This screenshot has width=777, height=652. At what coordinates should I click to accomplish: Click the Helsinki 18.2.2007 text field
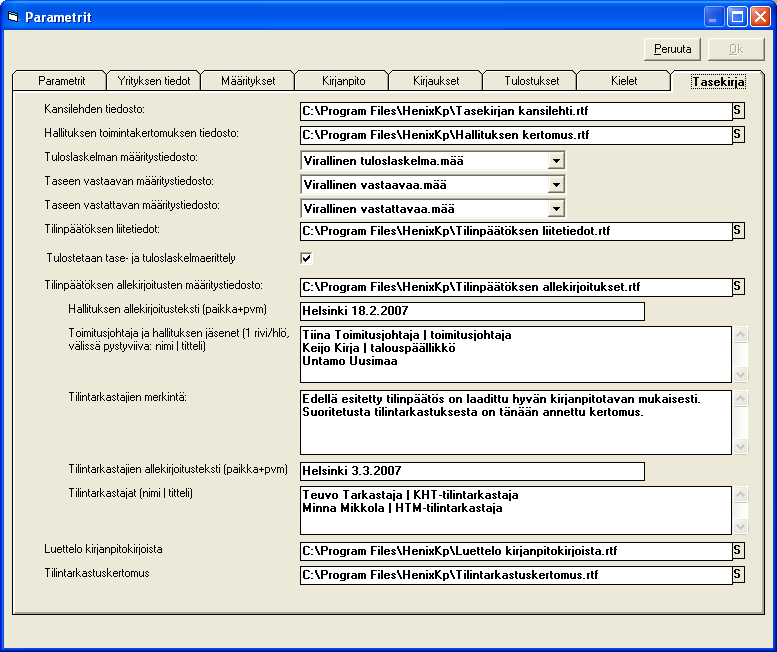[472, 311]
